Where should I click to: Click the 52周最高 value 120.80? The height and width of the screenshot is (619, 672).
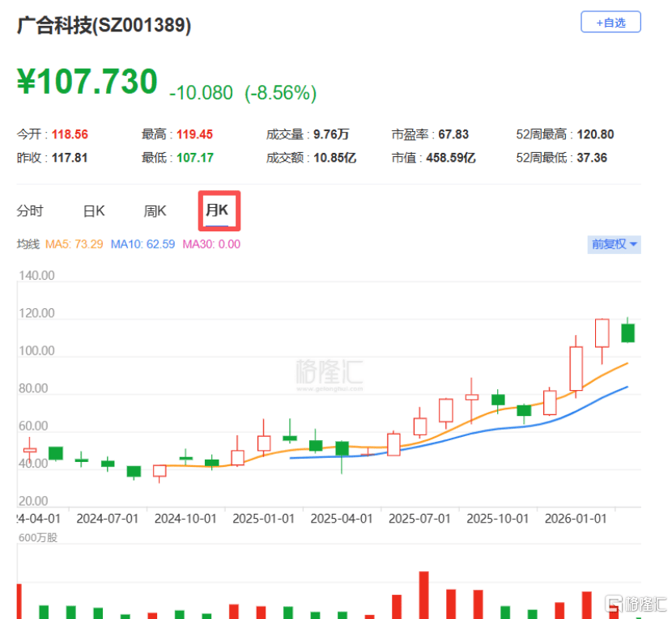595,134
